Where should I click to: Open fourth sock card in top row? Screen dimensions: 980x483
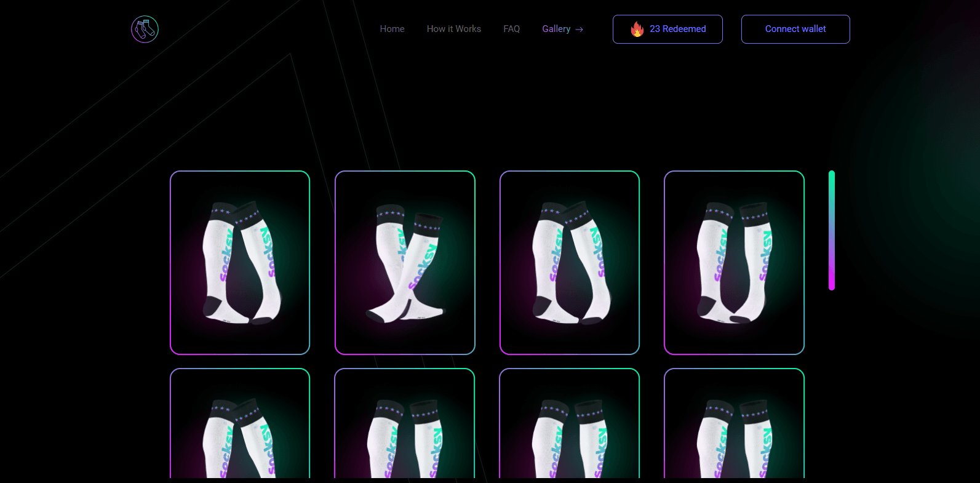734,263
